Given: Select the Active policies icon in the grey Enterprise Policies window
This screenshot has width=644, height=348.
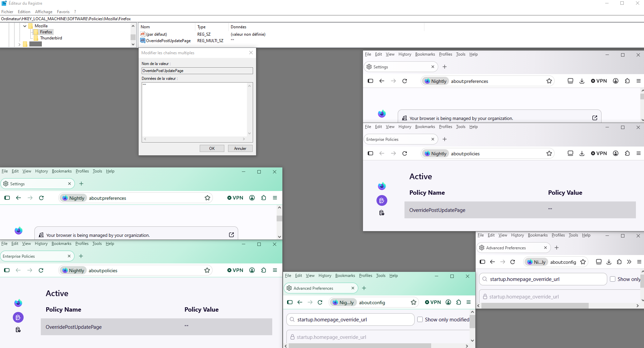Looking at the screenshot, I should coord(382,200).
